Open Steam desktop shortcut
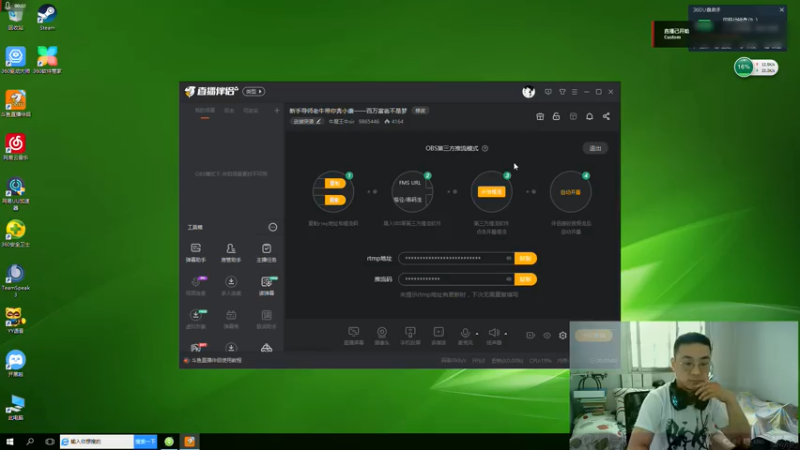Screen dimensions: 800x450 click(x=47, y=17)
